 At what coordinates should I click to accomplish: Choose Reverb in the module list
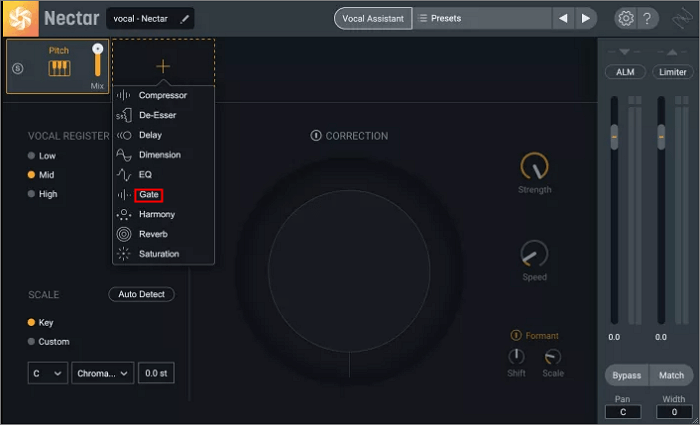click(x=152, y=234)
